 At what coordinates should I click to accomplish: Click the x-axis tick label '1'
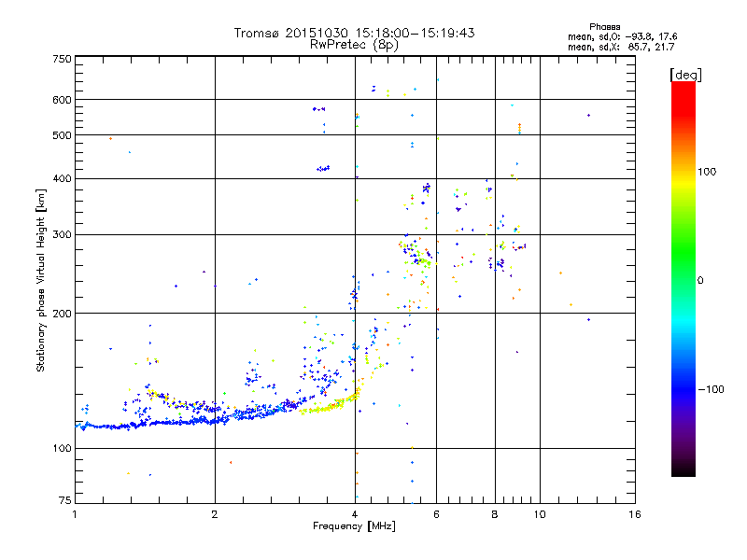coord(75,514)
